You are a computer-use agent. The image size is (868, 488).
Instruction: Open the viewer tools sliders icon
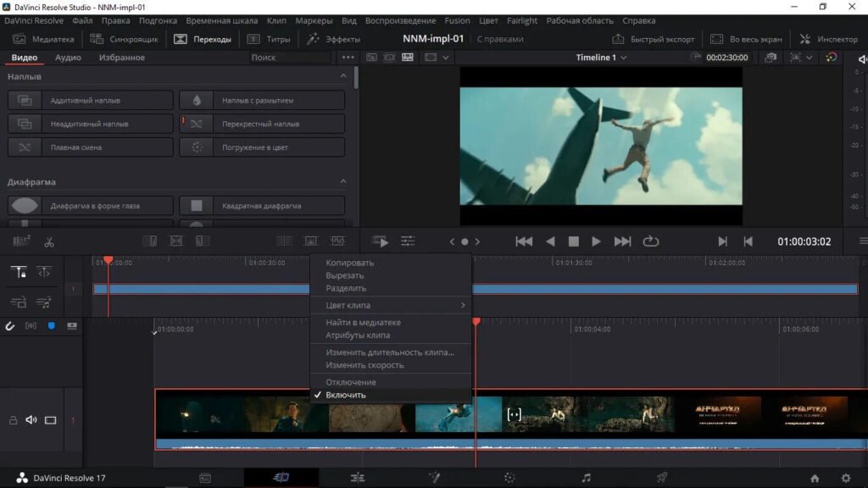pyautogui.click(x=408, y=241)
